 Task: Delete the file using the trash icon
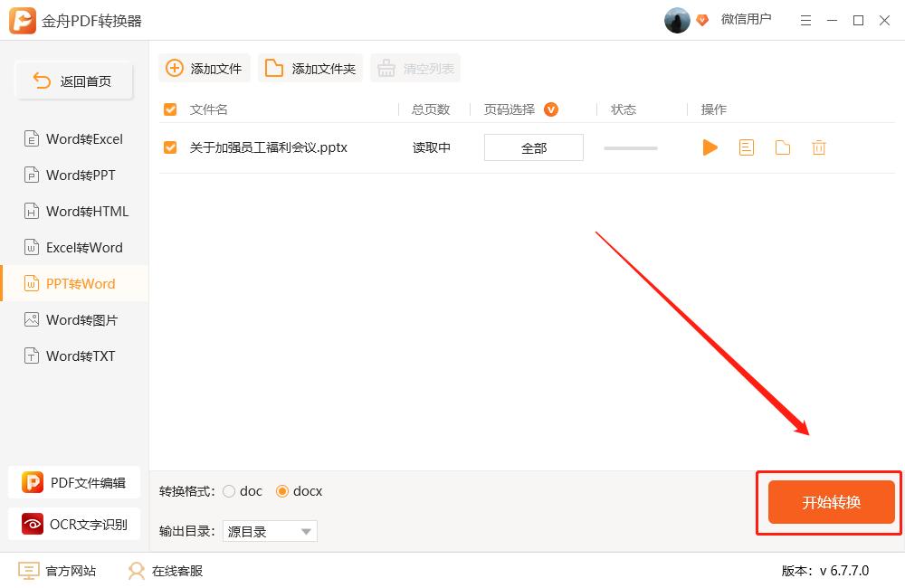[x=819, y=147]
